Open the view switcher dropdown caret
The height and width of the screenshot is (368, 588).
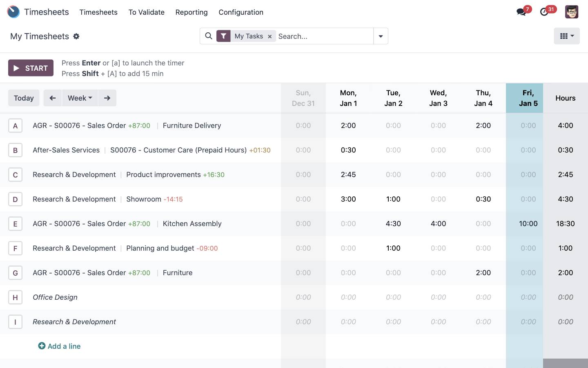click(572, 36)
